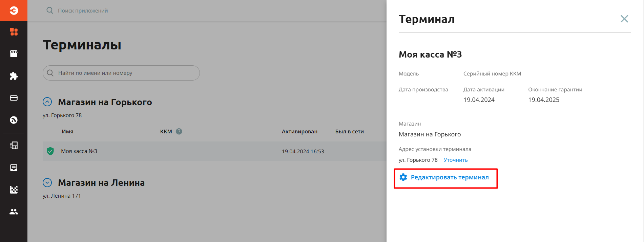Click the magnifier icon in app search
644x242 pixels.
50,10
